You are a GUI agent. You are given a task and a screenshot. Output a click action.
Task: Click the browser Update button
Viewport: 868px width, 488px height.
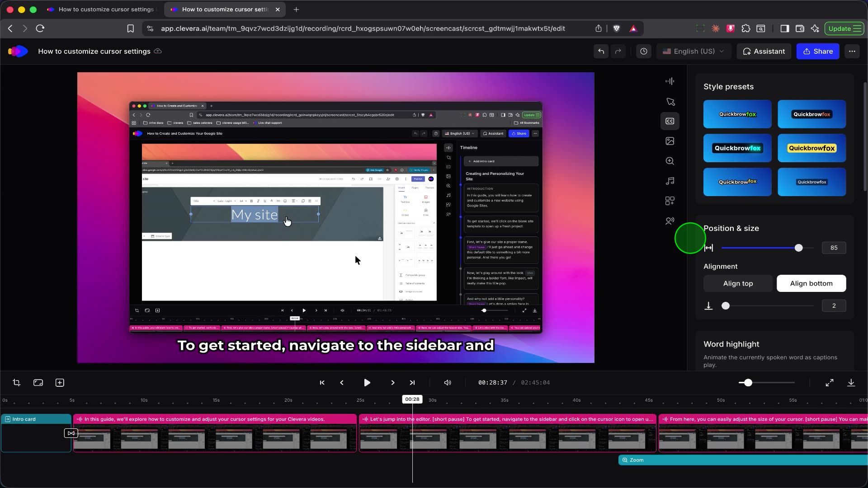(844, 28)
